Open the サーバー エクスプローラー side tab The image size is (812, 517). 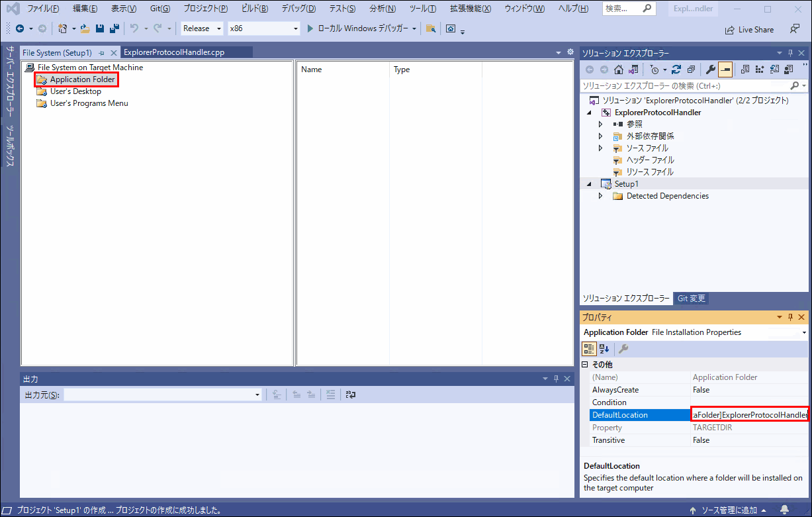click(x=11, y=81)
